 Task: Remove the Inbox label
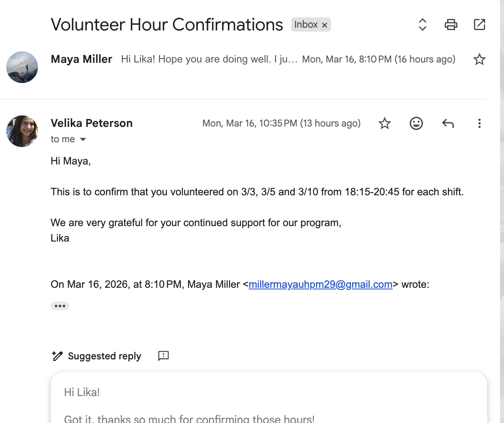coord(325,25)
